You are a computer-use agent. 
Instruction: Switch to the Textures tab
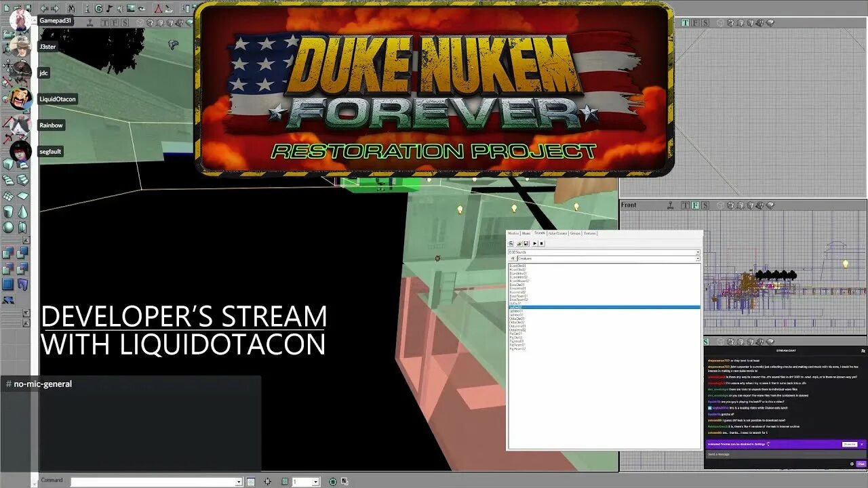coord(590,233)
